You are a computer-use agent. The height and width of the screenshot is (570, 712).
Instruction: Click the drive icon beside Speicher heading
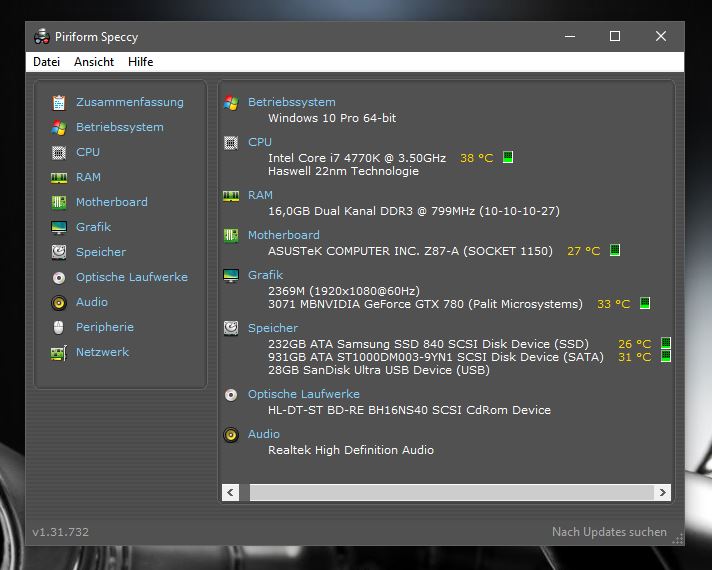231,328
